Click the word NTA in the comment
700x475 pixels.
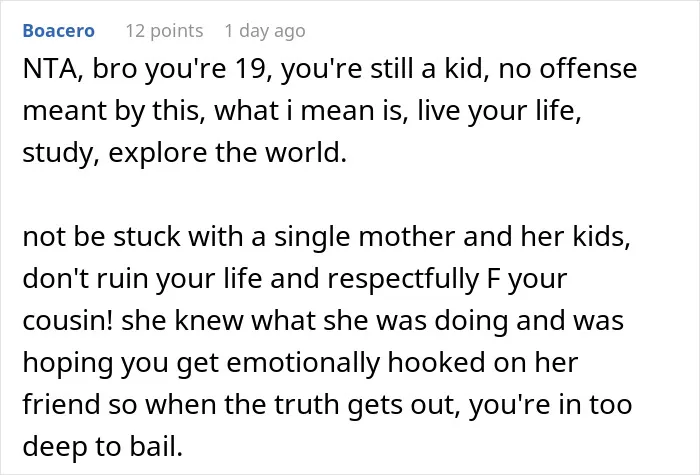(x=49, y=69)
